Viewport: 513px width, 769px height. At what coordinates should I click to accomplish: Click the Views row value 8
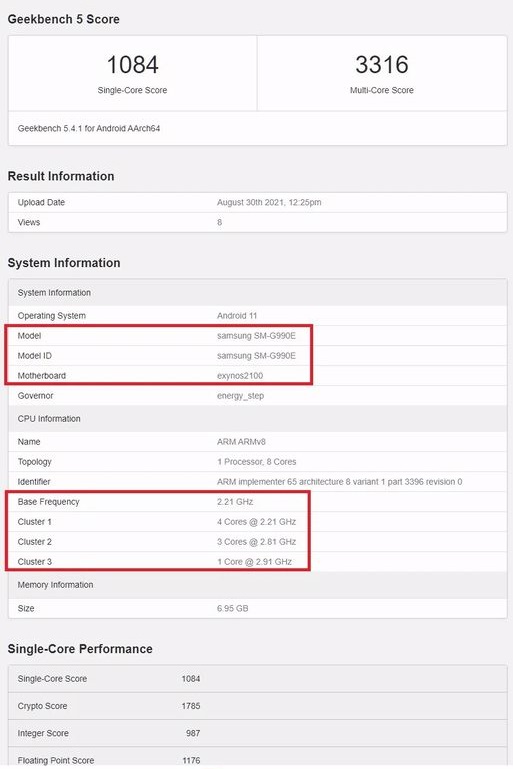pyautogui.click(x=219, y=223)
